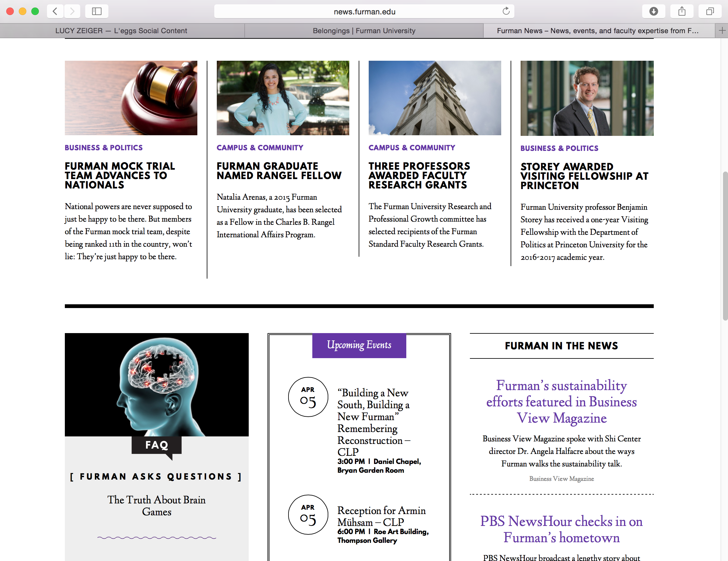The width and height of the screenshot is (728, 561).
Task: Open the Furman Mock Trial article
Action: (120, 176)
